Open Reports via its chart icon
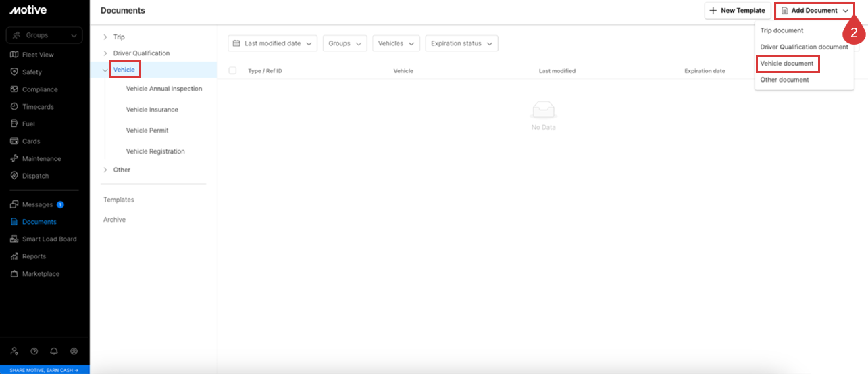Viewport: 868px width, 374px height. (x=15, y=256)
